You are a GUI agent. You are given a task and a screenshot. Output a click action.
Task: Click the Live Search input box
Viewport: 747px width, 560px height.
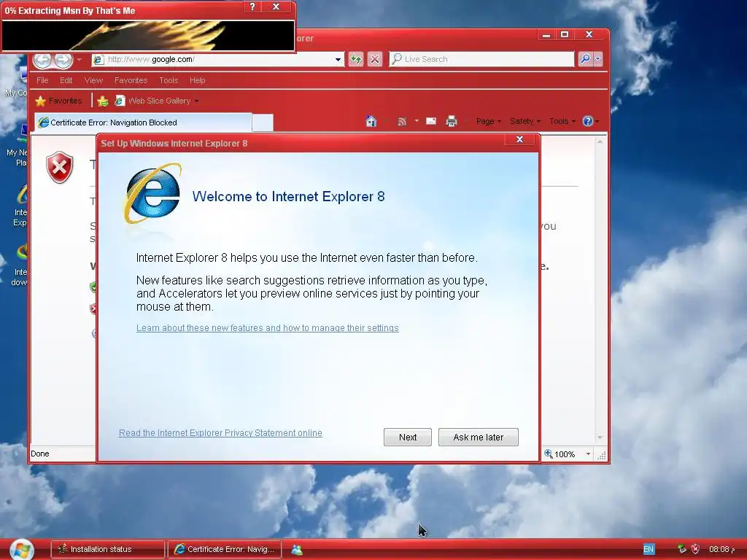tap(482, 59)
